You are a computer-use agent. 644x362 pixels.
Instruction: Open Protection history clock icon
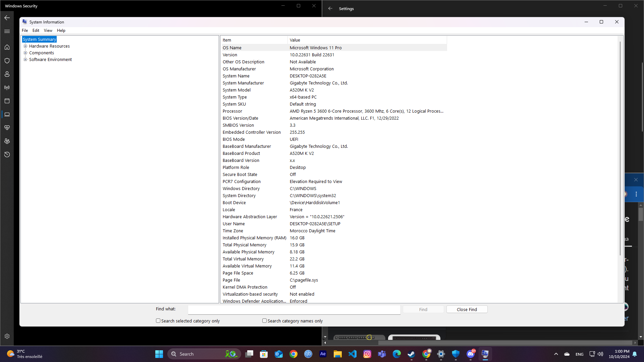coord(7,155)
